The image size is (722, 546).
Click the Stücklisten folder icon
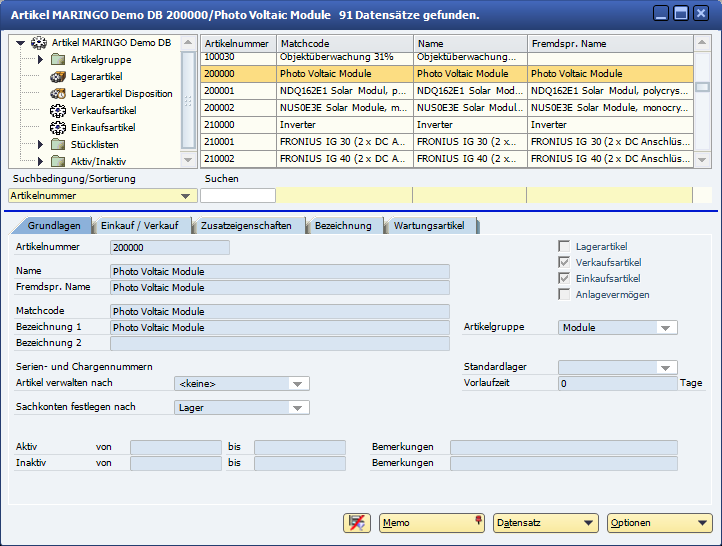(58, 145)
